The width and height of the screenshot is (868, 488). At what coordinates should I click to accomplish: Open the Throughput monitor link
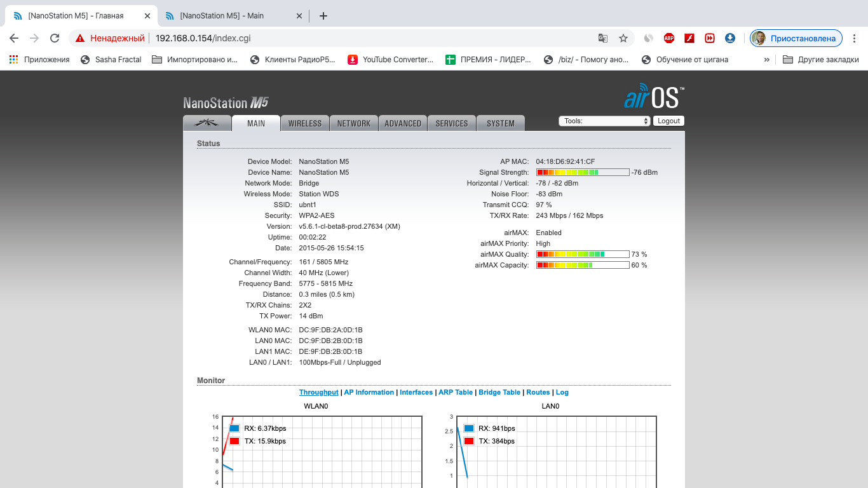pyautogui.click(x=319, y=393)
